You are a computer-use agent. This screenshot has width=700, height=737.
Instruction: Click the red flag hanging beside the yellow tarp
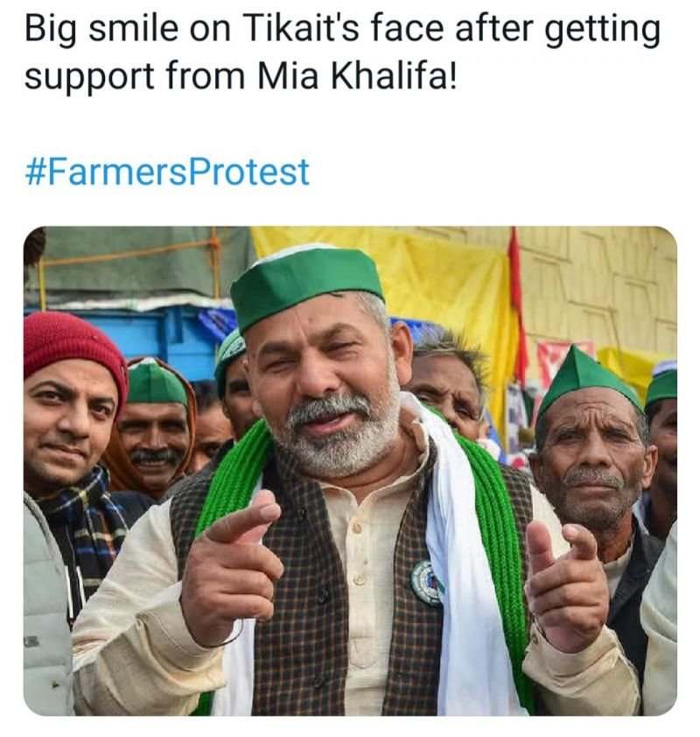click(x=518, y=305)
